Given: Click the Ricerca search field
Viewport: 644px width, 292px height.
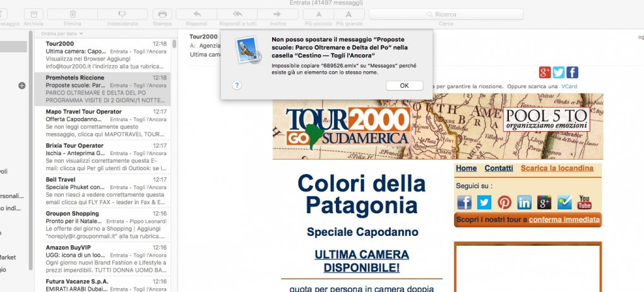Looking at the screenshot, I should pyautogui.click(x=446, y=14).
